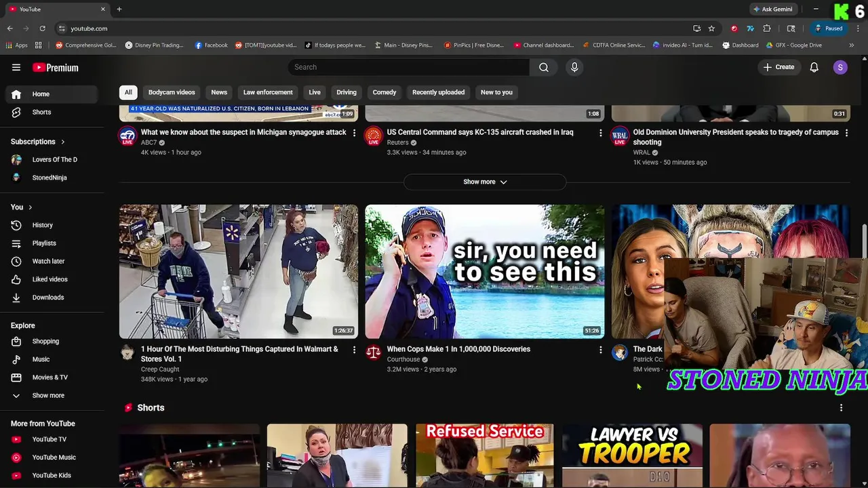Open a new browser tab

(119, 9)
